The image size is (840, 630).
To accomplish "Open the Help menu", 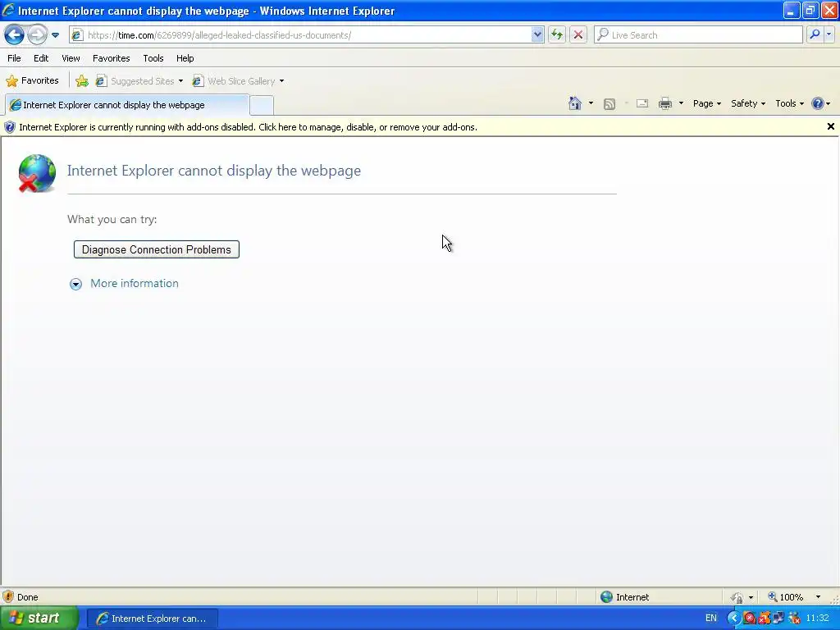I will click(x=185, y=58).
